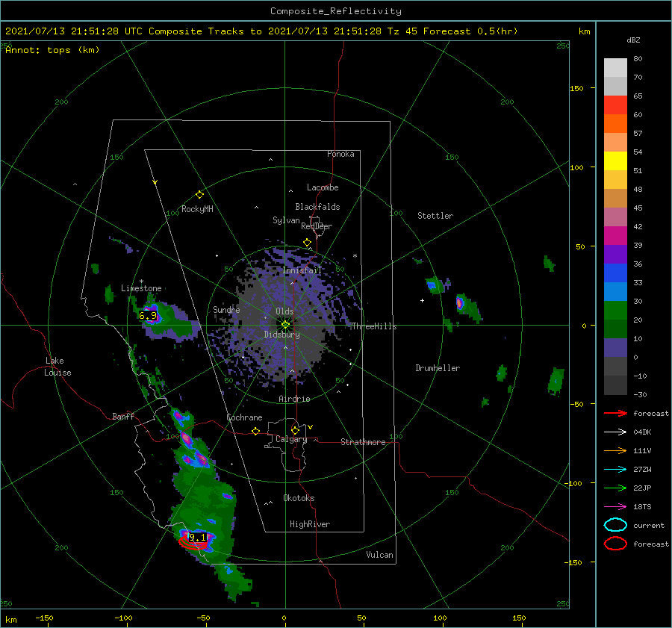Click the red forecast ellipse legend icon
Screen dimensions: 672x628
[x=615, y=544]
